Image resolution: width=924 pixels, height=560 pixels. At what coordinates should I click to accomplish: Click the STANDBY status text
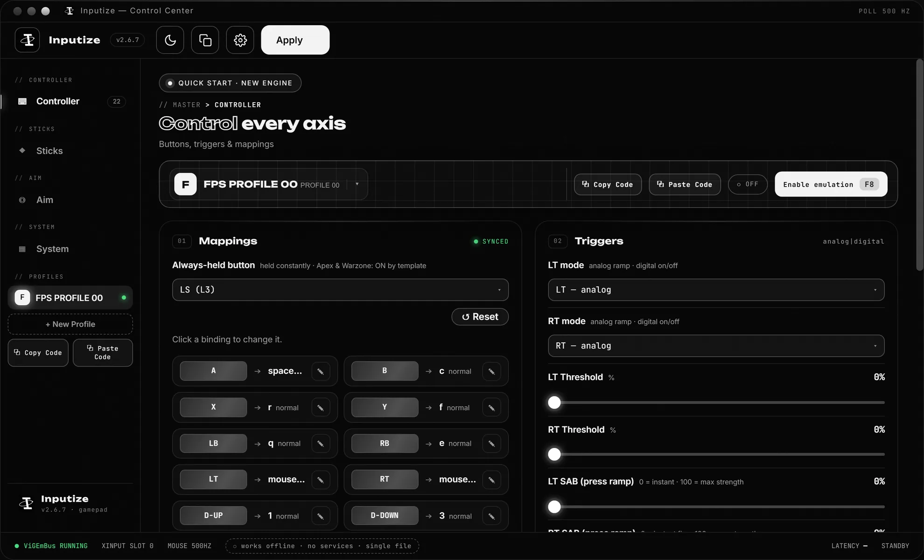tap(895, 546)
